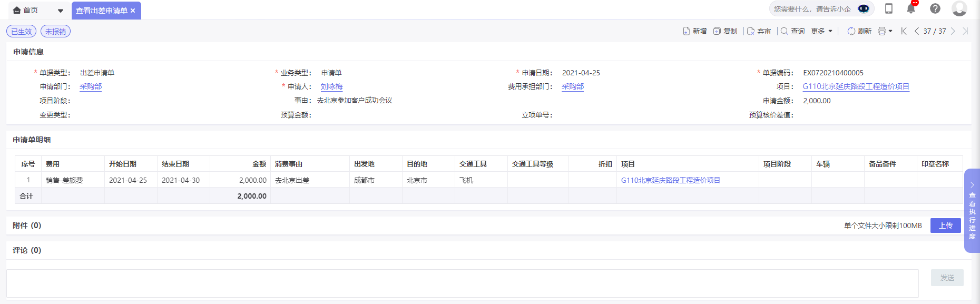Switch to the 首页 tab

coord(26,11)
